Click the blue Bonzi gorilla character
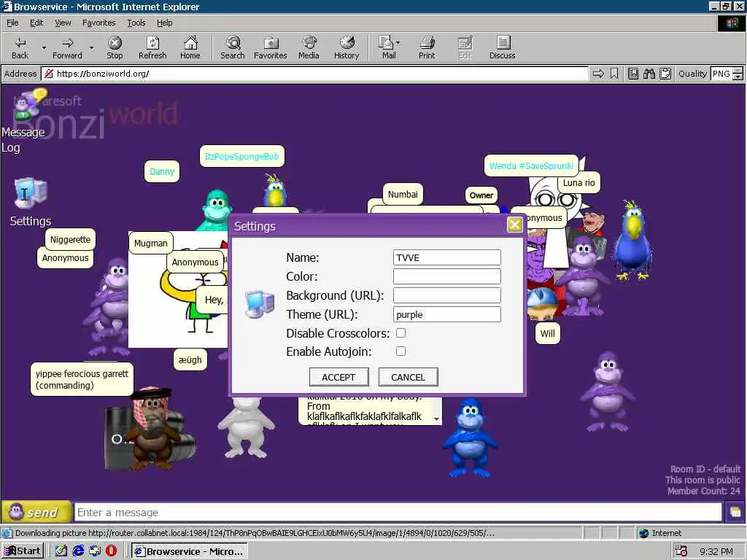Image resolution: width=747 pixels, height=560 pixels. pyautogui.click(x=469, y=438)
